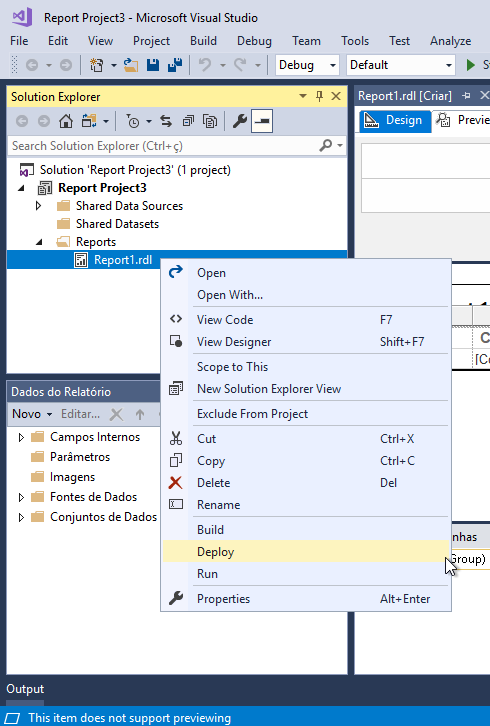Close the Solution Explorer panel
Image resolution: width=490 pixels, height=726 pixels.
pos(336,96)
